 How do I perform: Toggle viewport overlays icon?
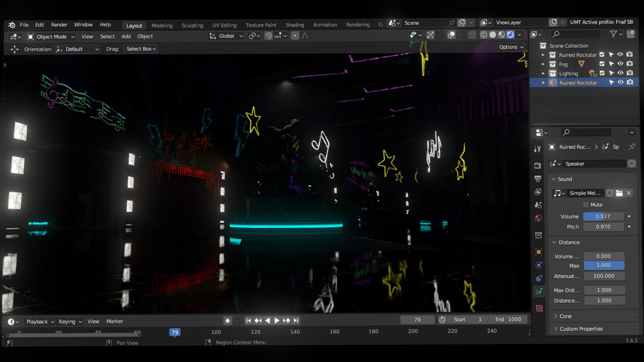click(x=451, y=35)
